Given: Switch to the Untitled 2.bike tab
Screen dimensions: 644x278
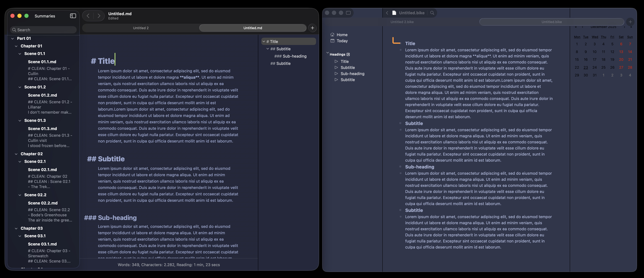Looking at the screenshot, I should click(402, 22).
